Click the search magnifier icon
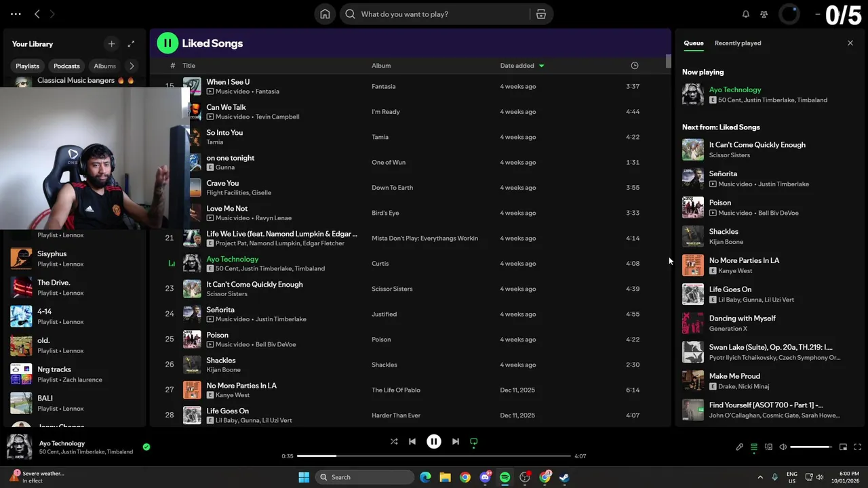This screenshot has width=868, height=488. click(350, 14)
